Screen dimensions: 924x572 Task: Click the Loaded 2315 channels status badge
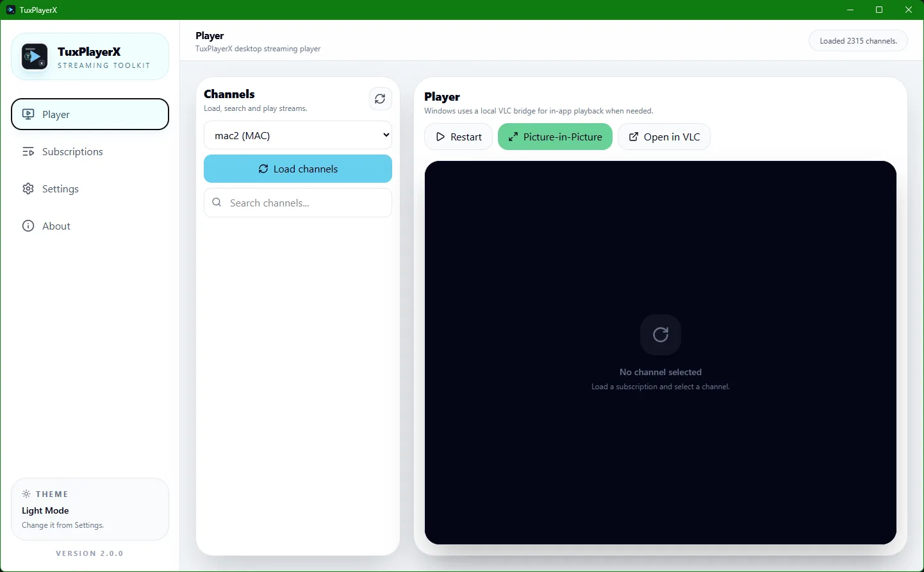[x=857, y=41]
